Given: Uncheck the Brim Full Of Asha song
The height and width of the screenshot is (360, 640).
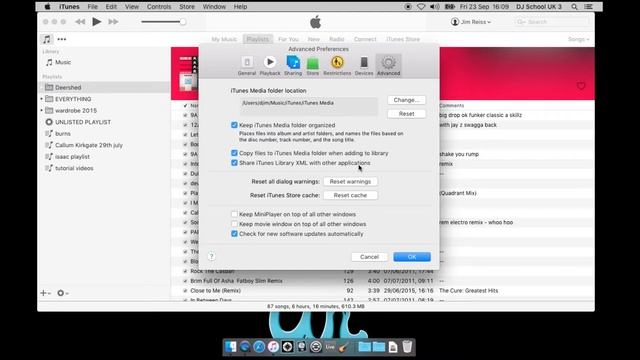Looking at the screenshot, I should [x=185, y=281].
